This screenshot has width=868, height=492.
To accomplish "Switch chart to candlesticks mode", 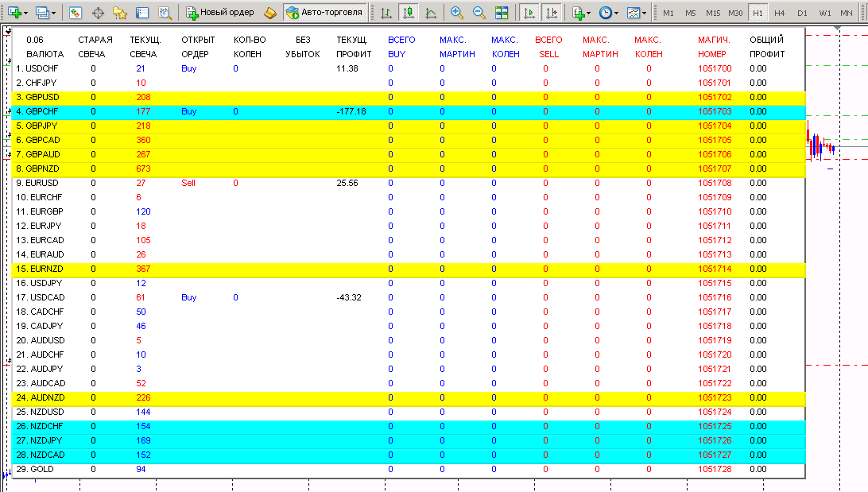I will tap(409, 13).
